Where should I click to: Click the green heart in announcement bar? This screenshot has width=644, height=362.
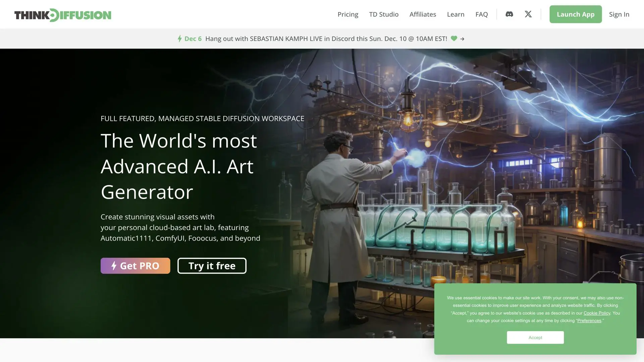[x=454, y=39]
